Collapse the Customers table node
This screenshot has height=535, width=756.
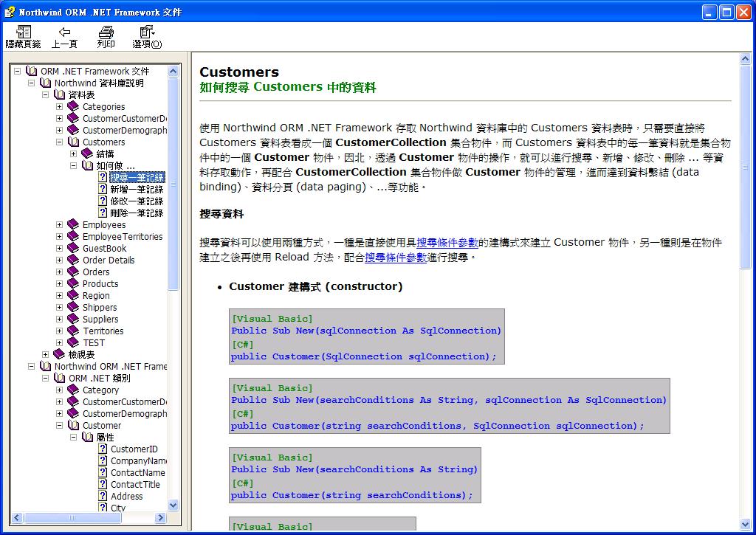click(x=59, y=142)
